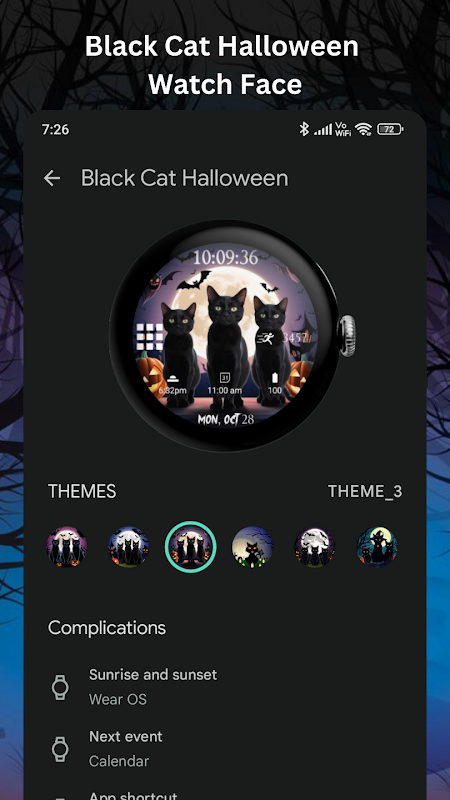Tap the watch icon beside Sunrise and sunset

[x=60, y=687]
